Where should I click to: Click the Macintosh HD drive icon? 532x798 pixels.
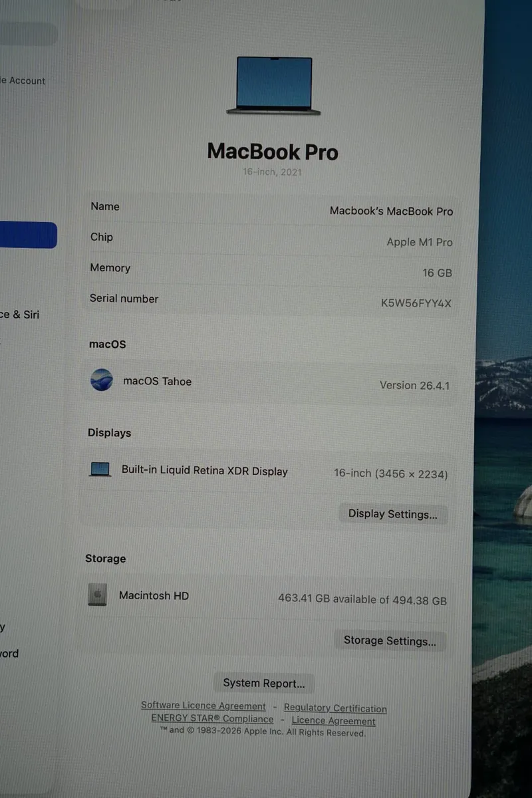click(97, 595)
